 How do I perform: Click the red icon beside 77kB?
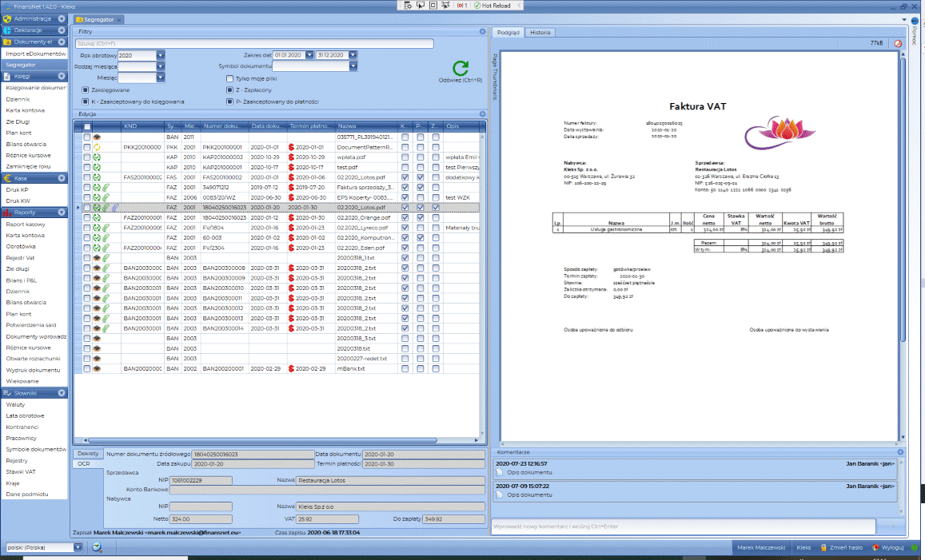pos(898,43)
